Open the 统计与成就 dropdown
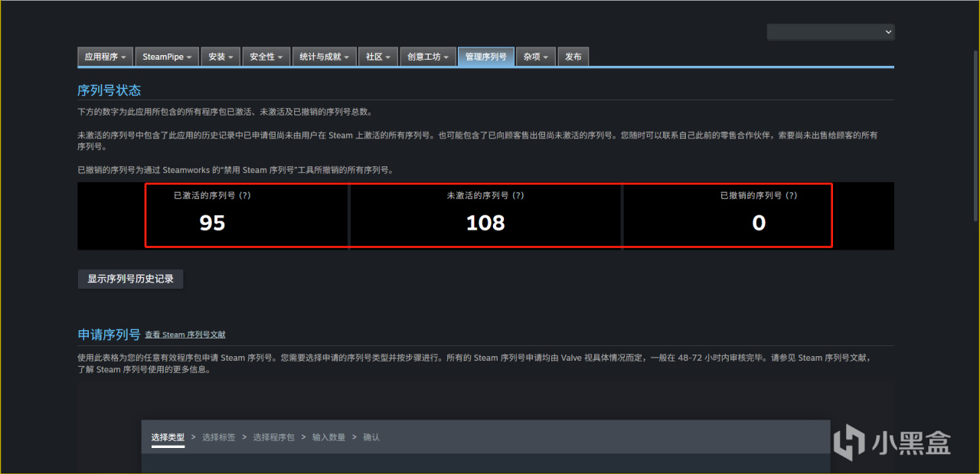This screenshot has width=980, height=474. [x=325, y=57]
